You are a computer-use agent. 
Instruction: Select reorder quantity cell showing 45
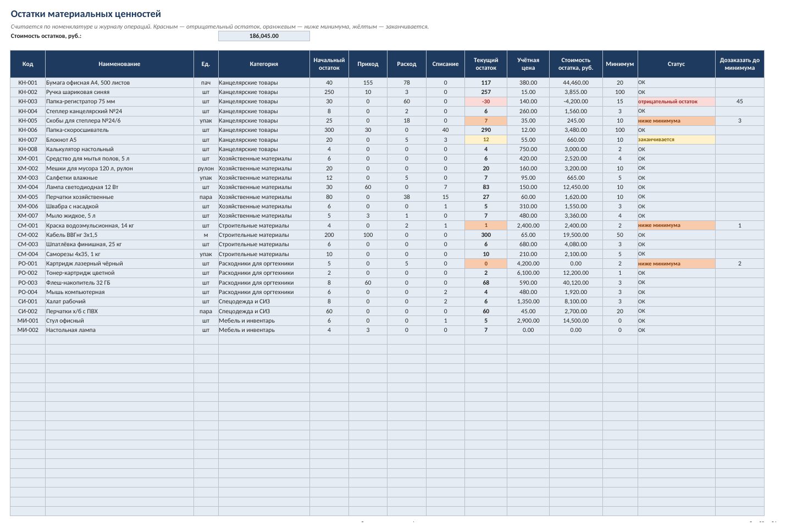coord(739,102)
